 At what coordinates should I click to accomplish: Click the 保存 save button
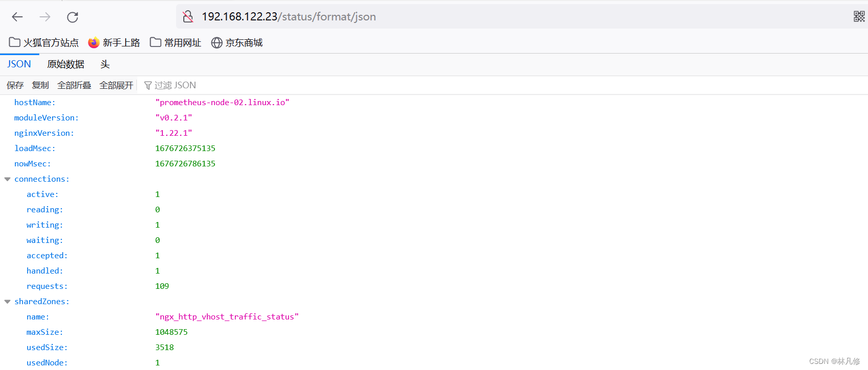tap(15, 85)
